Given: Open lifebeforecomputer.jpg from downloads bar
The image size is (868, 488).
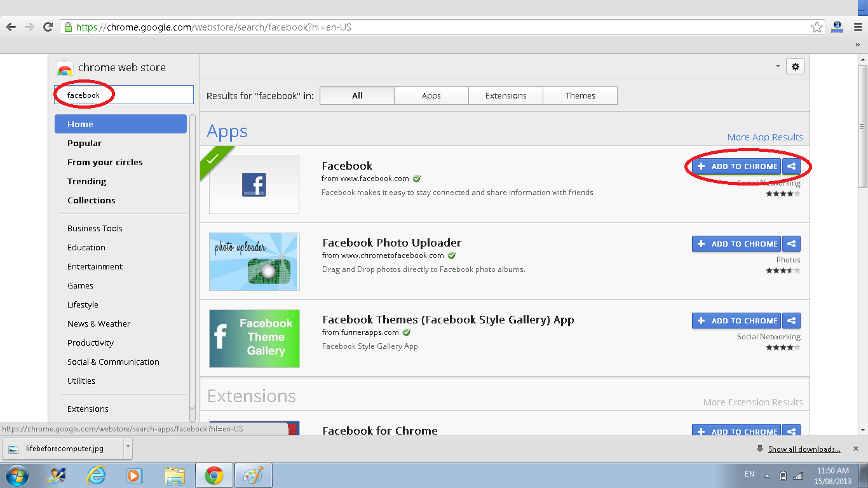Looking at the screenshot, I should (62, 448).
